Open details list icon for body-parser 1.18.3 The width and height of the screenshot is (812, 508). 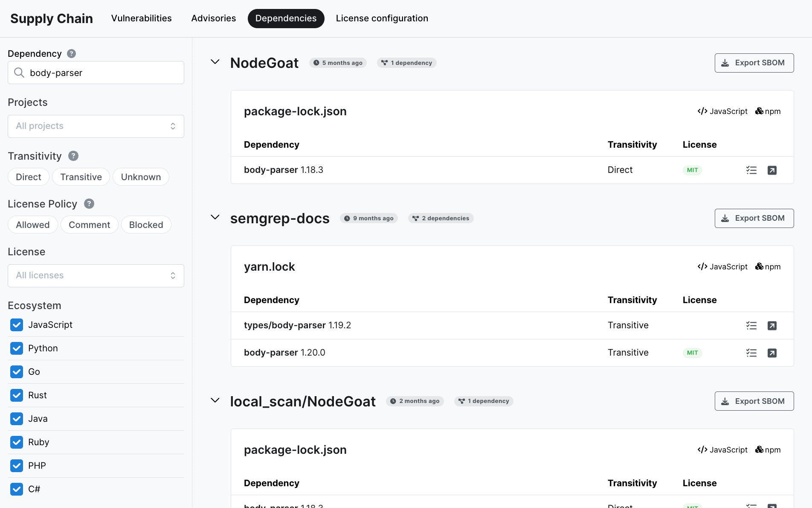751,170
